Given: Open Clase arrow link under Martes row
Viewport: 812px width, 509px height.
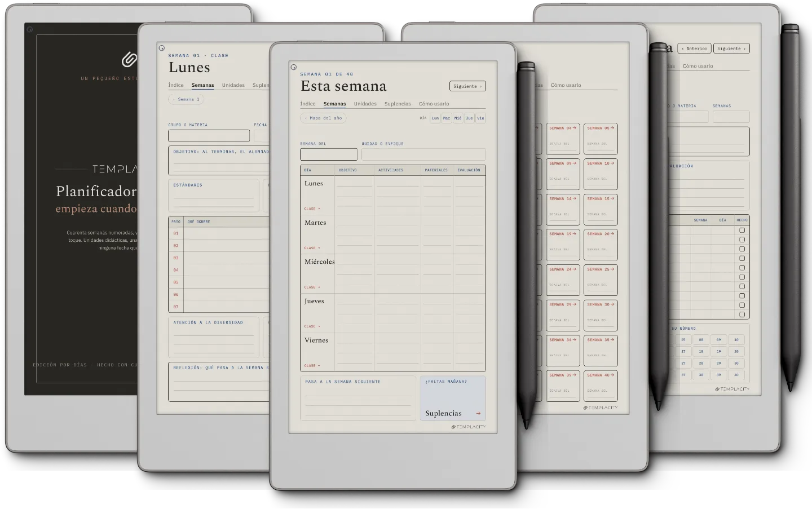Looking at the screenshot, I should (x=312, y=248).
